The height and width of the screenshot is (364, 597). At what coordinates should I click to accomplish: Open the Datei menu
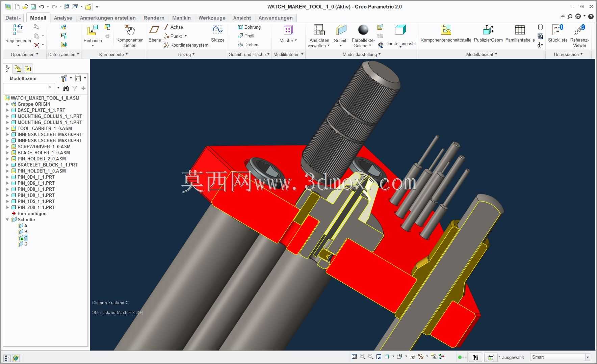(14, 18)
